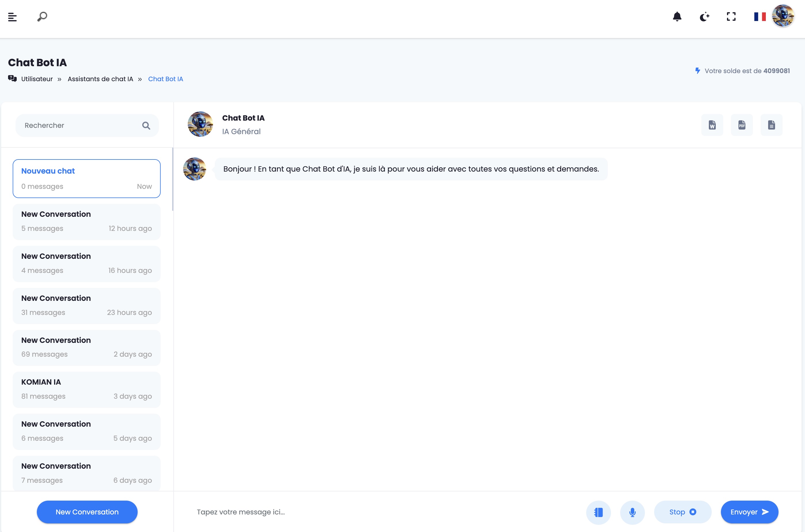Image resolution: width=805 pixels, height=532 pixels.
Task: Enter fullscreen mode icon
Action: (731, 17)
